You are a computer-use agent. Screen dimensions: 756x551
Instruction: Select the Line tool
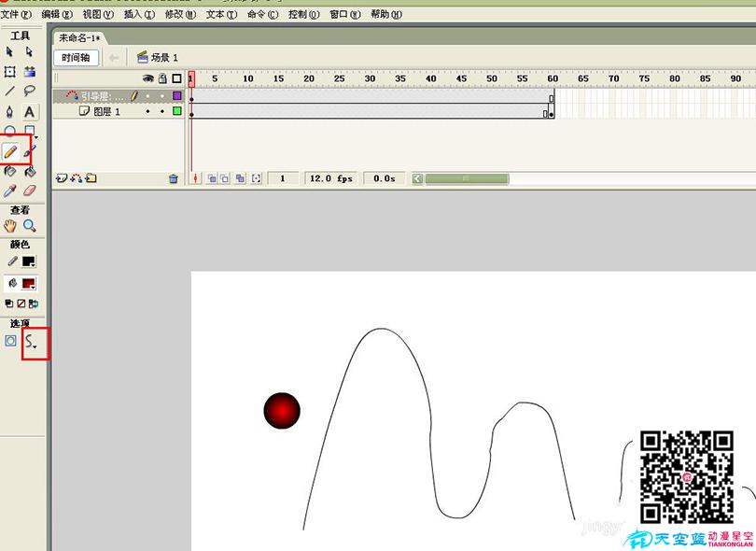pyautogui.click(x=9, y=91)
